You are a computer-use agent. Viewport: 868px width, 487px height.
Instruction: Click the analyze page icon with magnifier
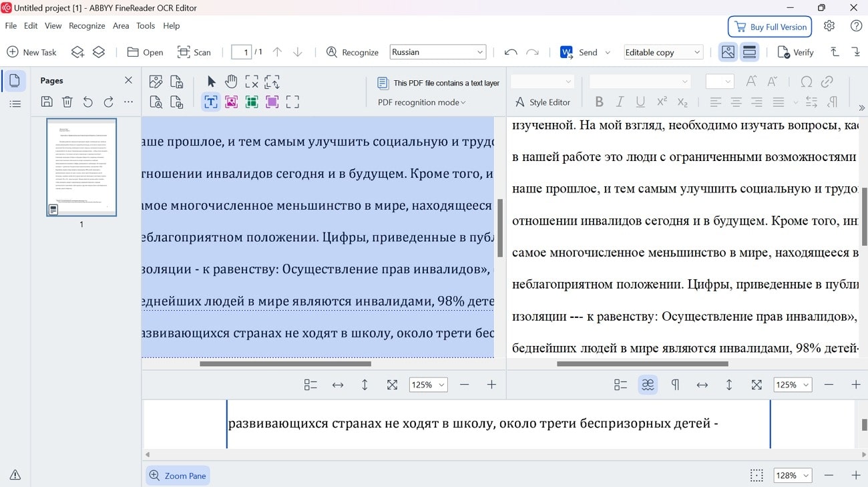tap(156, 102)
